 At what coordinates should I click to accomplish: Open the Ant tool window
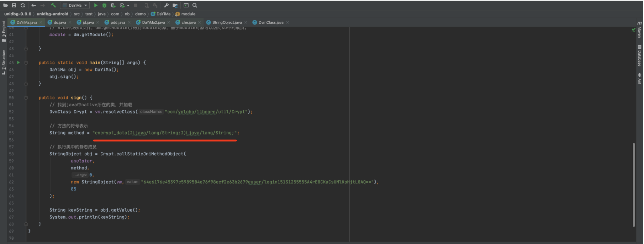639,78
